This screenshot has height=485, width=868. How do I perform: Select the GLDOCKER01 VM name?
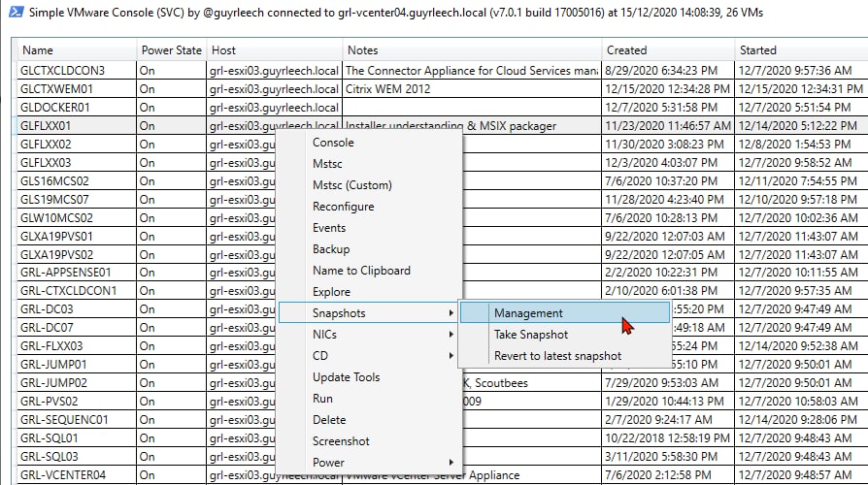coord(54,108)
